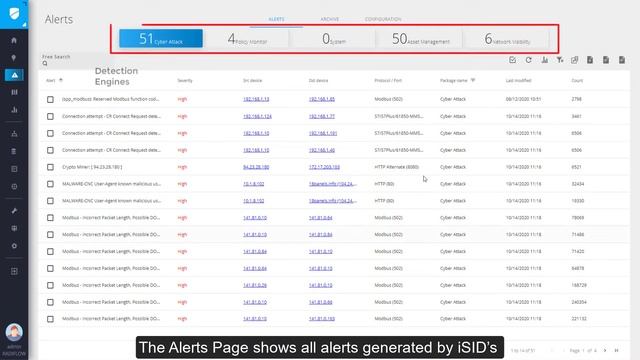
Task: Click the 'Crypto Miner' alert name text
Action: [92, 167]
